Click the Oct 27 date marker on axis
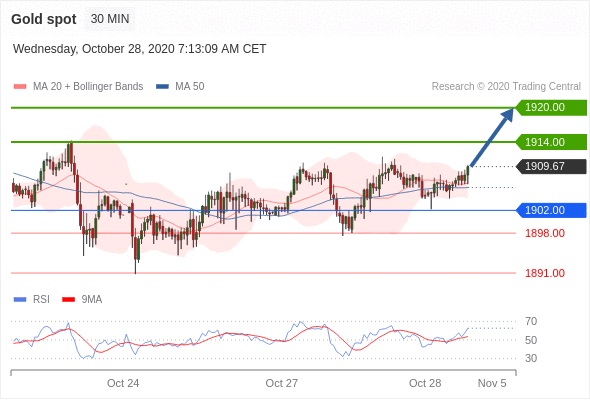 pyautogui.click(x=281, y=383)
